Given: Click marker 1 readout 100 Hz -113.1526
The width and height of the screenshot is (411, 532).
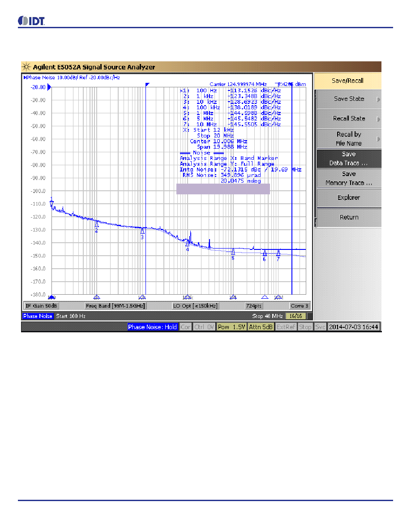Looking at the screenshot, I should click(x=230, y=90).
